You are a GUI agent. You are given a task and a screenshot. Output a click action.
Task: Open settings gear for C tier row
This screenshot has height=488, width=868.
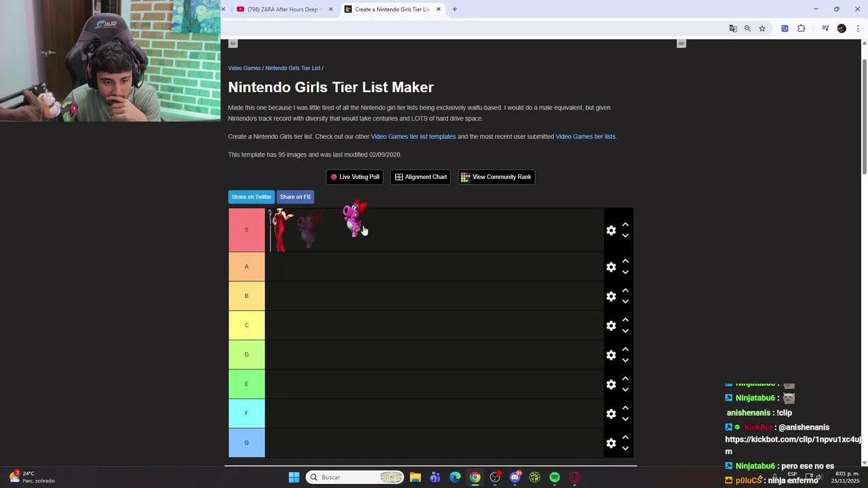point(611,325)
